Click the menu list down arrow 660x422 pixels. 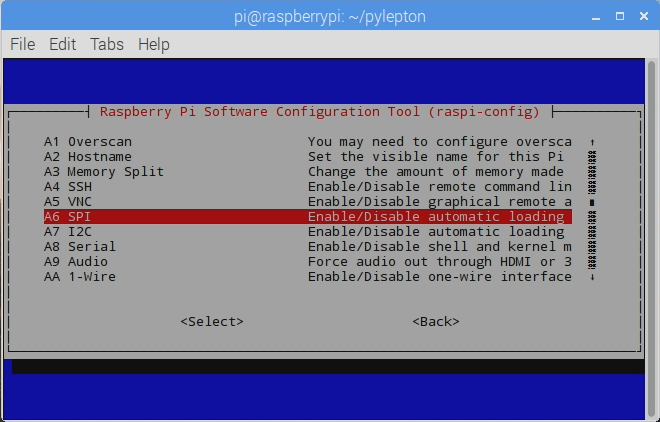[592, 277]
